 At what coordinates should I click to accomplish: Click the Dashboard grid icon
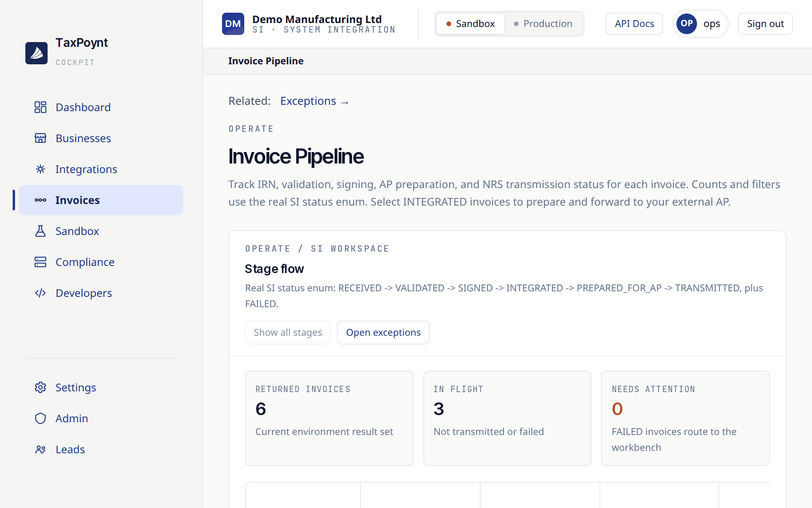coord(40,107)
